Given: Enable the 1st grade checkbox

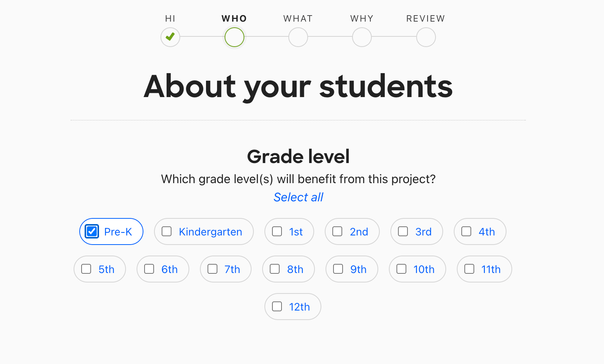Looking at the screenshot, I should click(277, 231).
